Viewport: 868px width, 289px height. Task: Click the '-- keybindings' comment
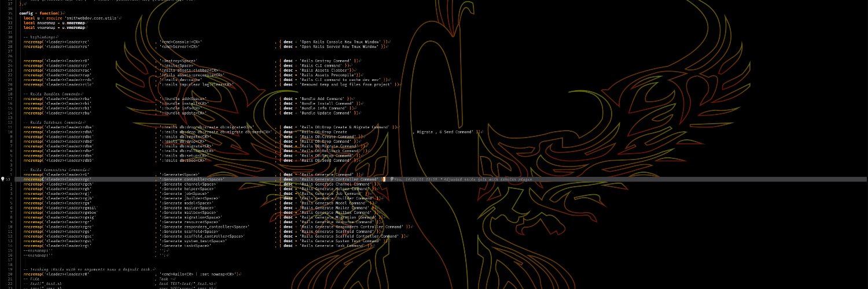tap(41, 37)
